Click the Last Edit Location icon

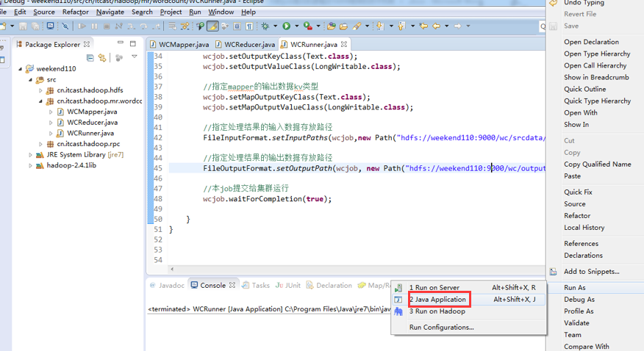point(423,26)
